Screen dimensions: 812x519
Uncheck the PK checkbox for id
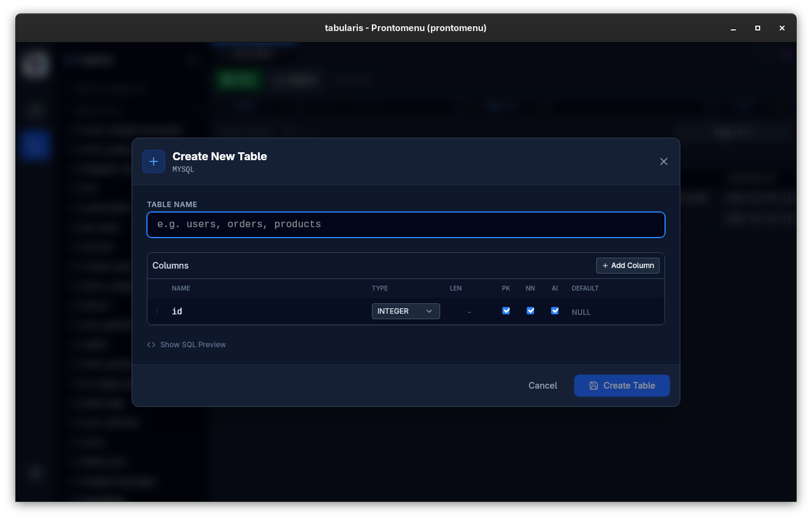[506, 311]
